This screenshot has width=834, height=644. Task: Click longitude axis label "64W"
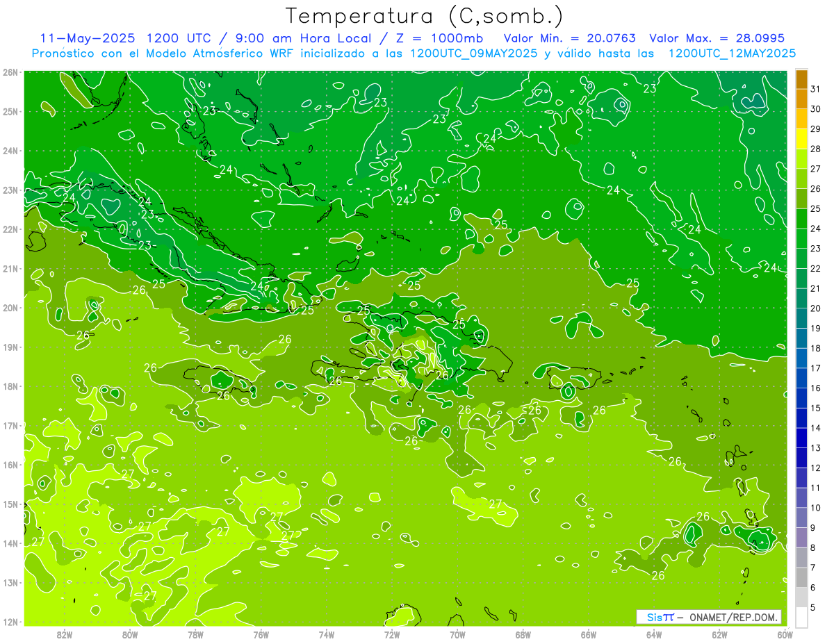(x=653, y=634)
